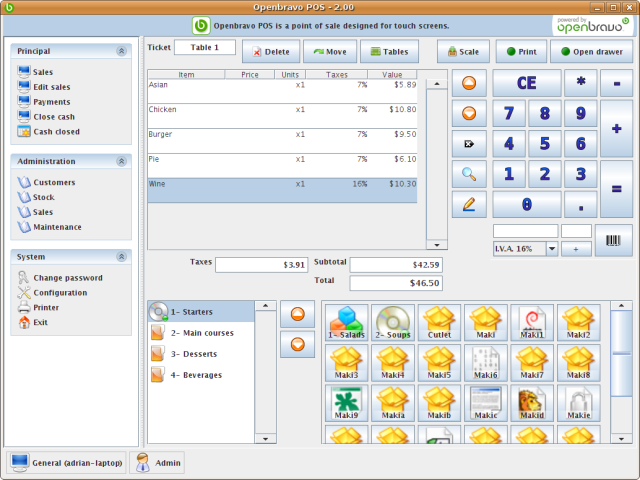
Task: Select the 1- Starters category
Action: pyautogui.click(x=201, y=312)
